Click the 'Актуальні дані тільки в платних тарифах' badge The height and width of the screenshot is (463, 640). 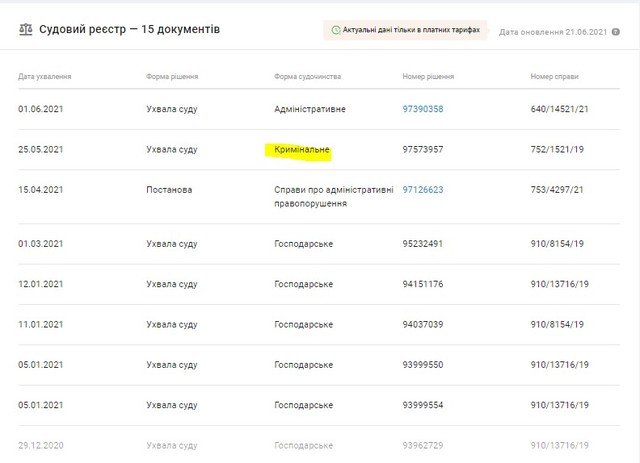[x=405, y=31]
